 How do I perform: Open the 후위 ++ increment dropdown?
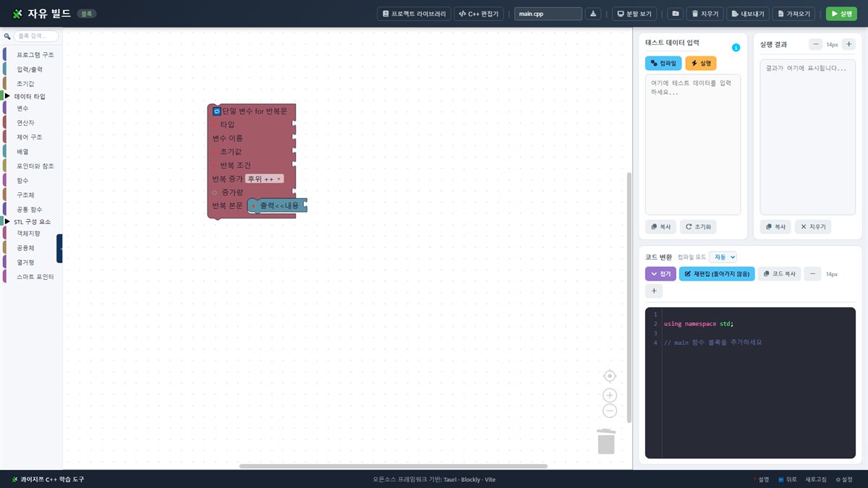264,179
